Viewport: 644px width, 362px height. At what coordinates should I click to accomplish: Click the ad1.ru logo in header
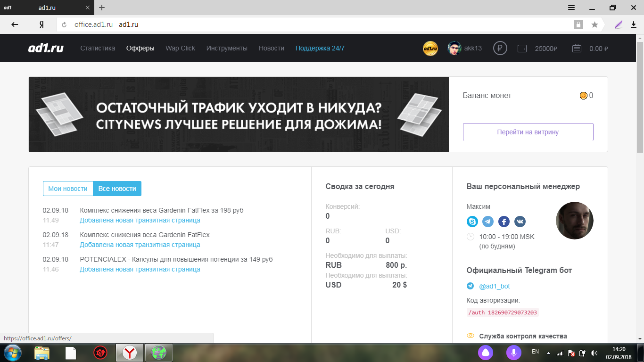pyautogui.click(x=45, y=48)
